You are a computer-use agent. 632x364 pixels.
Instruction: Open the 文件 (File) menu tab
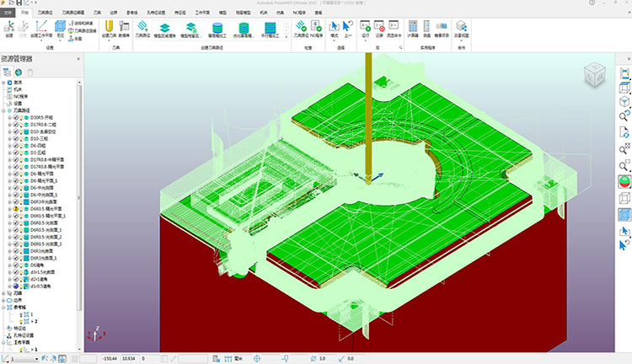(x=8, y=13)
